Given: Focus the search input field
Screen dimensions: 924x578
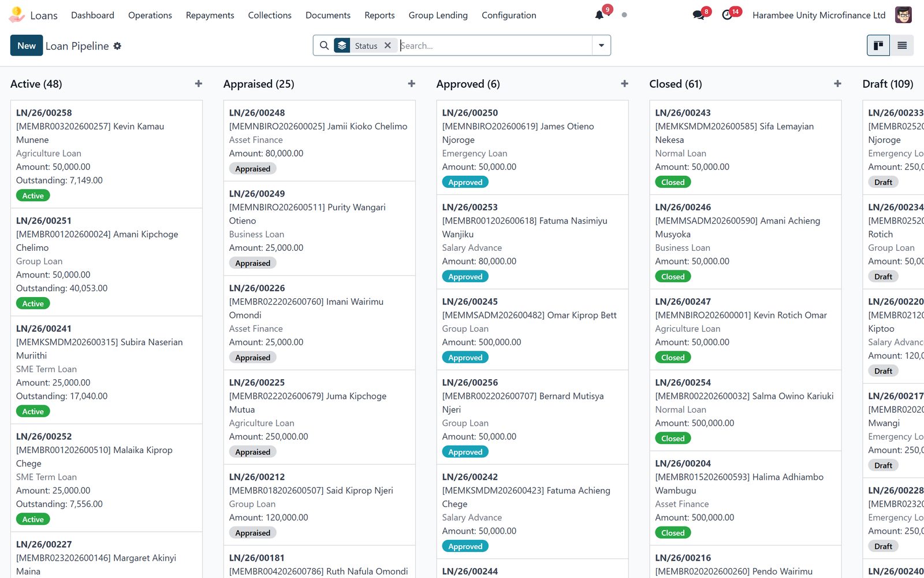Looking at the screenshot, I should 495,46.
